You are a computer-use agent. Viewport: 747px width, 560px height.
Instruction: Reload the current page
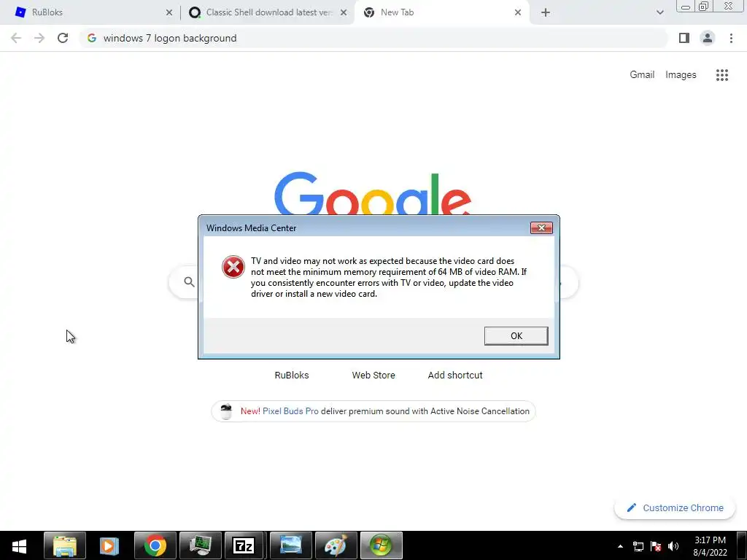(x=63, y=38)
